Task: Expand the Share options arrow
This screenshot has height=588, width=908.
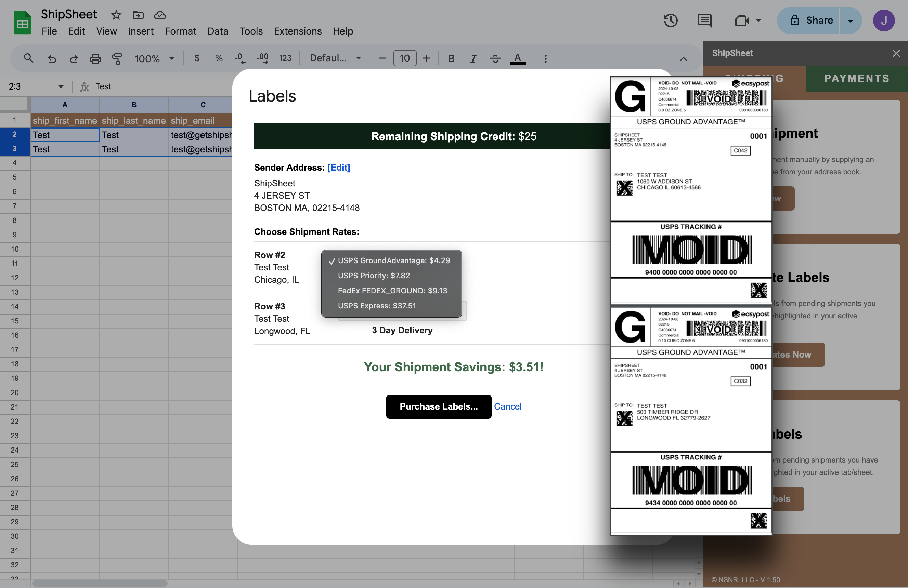Action: tap(851, 21)
